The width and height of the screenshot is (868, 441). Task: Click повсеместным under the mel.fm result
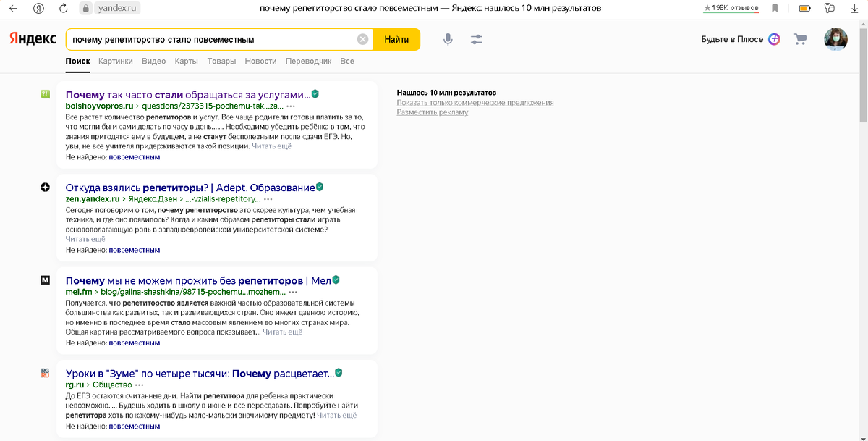click(135, 343)
